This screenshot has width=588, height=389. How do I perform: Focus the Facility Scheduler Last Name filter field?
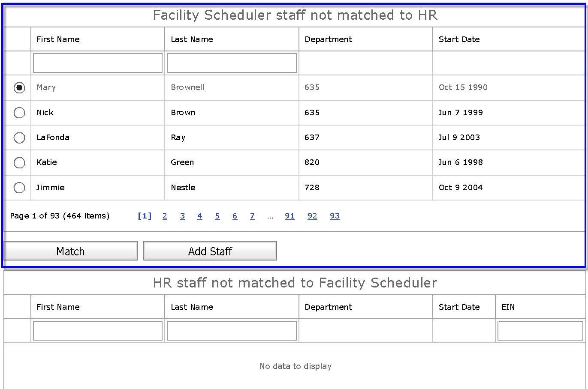click(x=232, y=63)
